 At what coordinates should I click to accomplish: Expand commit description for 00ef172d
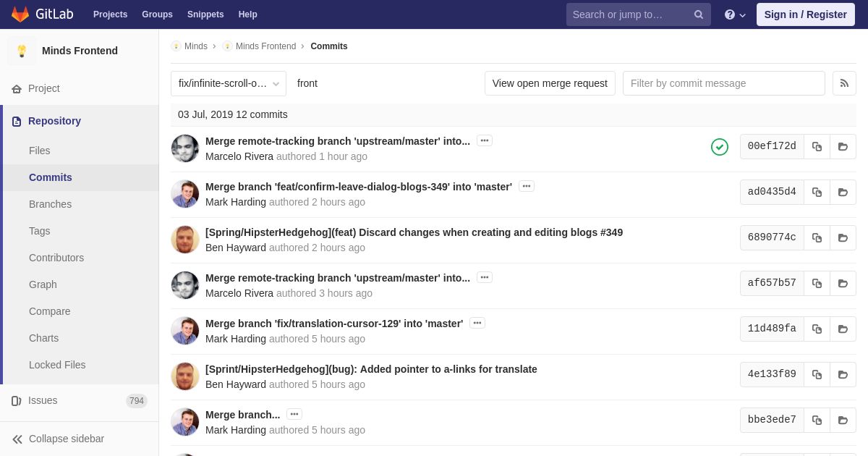click(x=485, y=140)
